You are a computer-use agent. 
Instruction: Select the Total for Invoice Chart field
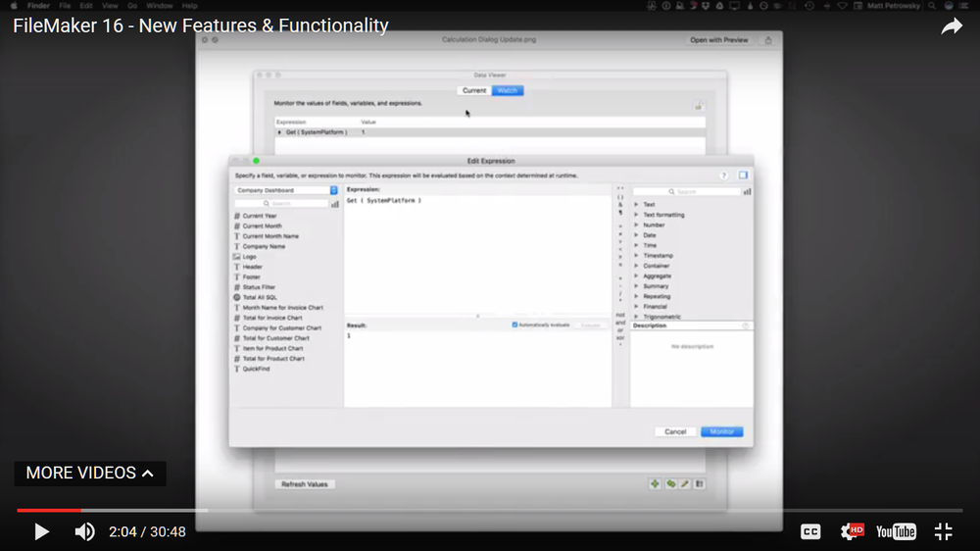coord(271,318)
